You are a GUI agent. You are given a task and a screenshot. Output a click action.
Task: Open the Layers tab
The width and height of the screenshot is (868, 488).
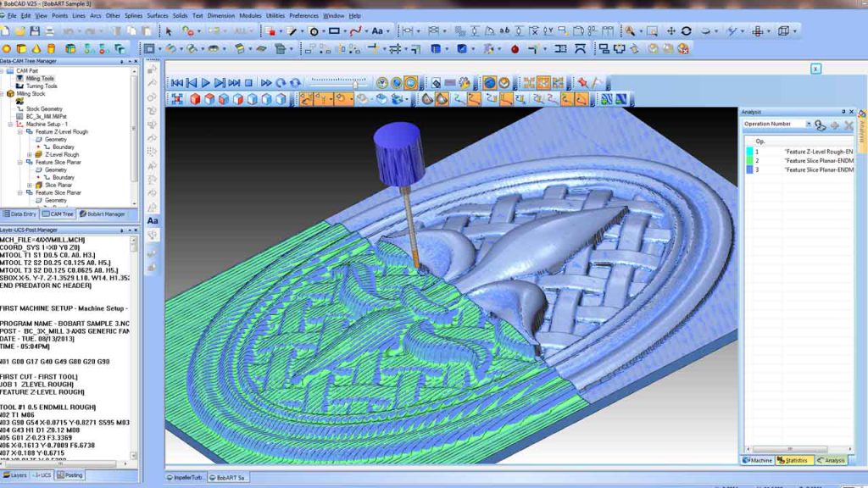pos(15,475)
